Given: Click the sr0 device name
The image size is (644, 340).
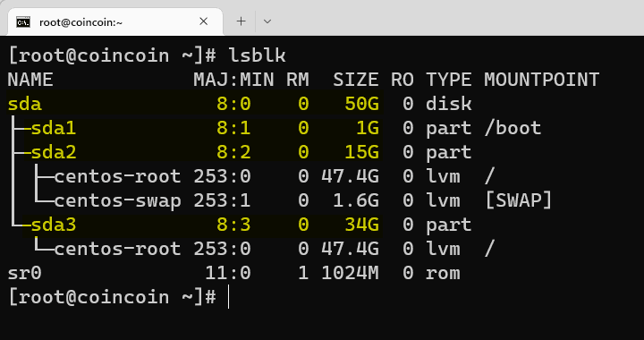Looking at the screenshot, I should point(25,273).
